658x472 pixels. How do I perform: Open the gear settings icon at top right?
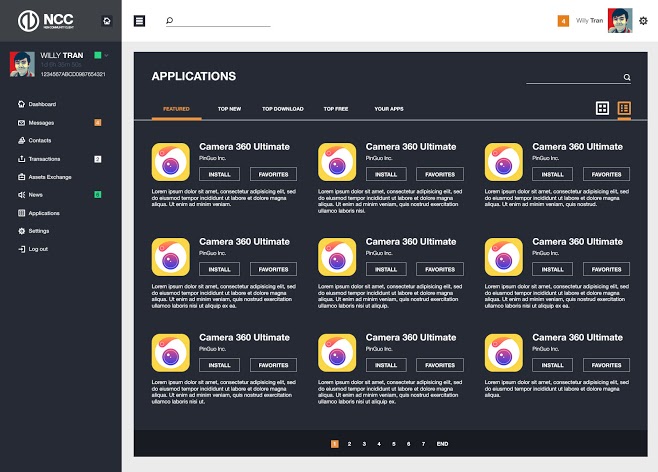(x=643, y=20)
